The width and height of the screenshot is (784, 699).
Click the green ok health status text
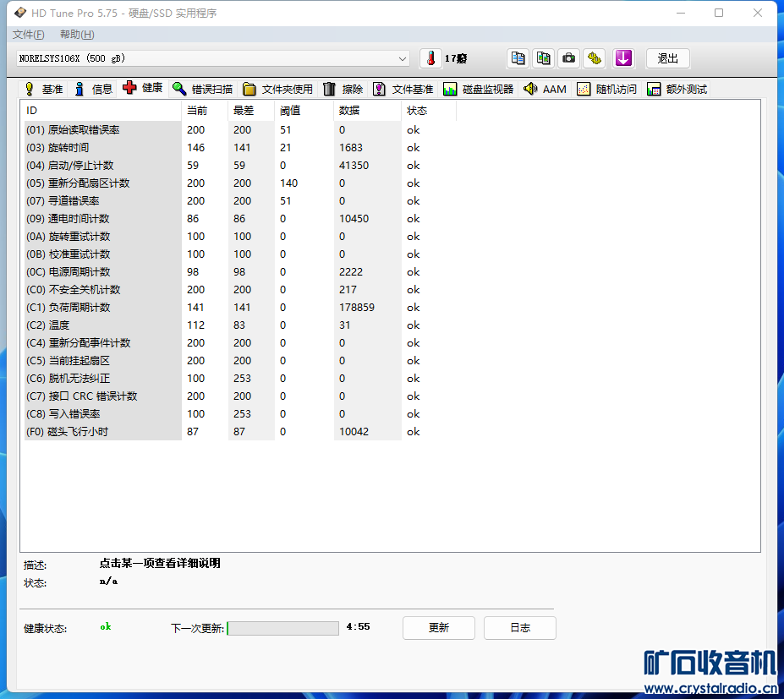point(106,626)
